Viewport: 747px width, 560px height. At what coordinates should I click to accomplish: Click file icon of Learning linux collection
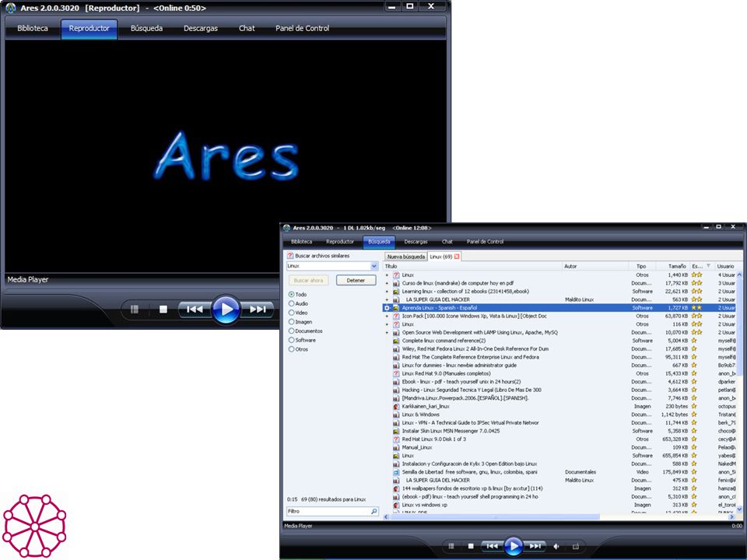[x=396, y=292]
